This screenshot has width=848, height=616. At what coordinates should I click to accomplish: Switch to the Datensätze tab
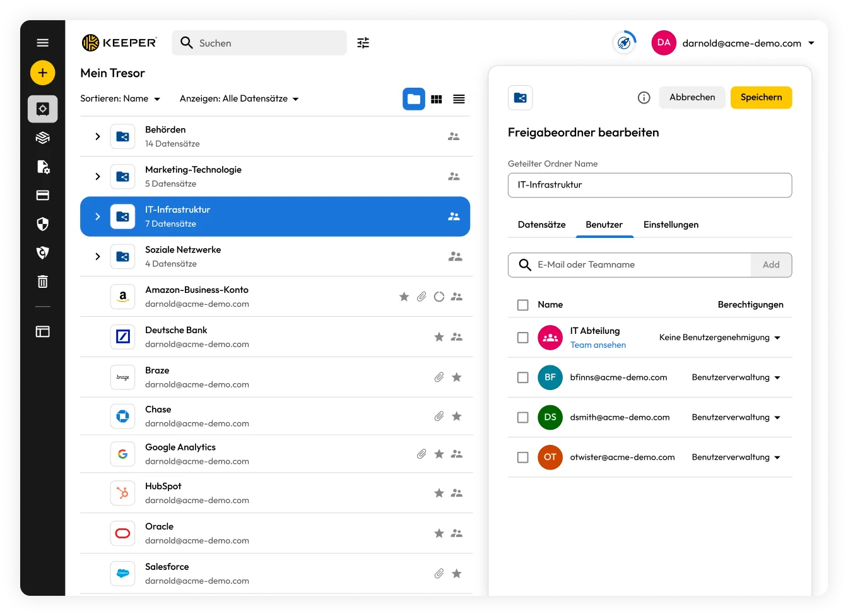(541, 225)
